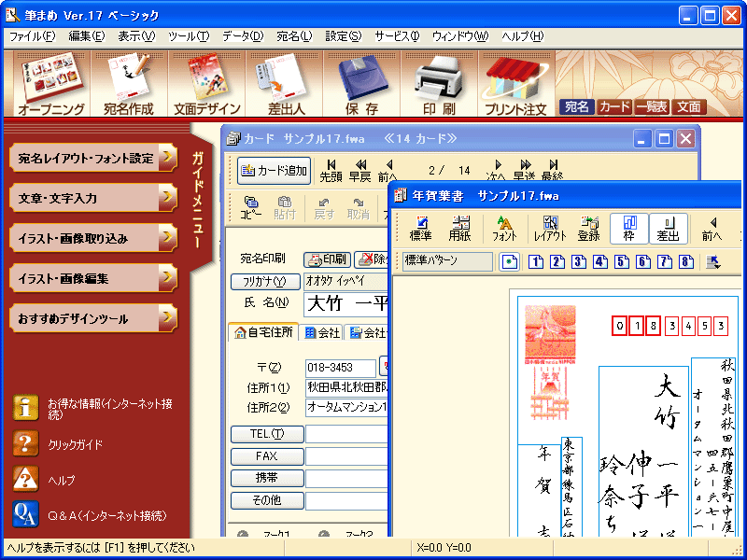747x560 pixels.
Task: Click the 携帯 button
Action: [267, 478]
